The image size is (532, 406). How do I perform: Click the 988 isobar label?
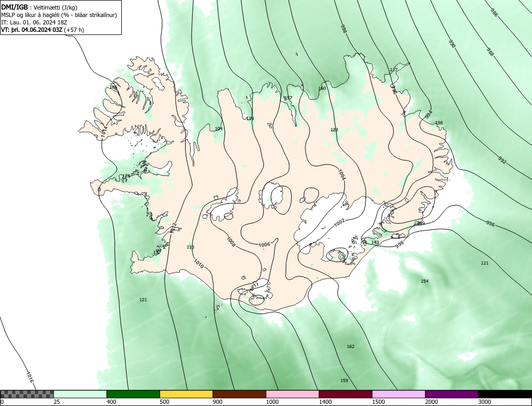491,52
